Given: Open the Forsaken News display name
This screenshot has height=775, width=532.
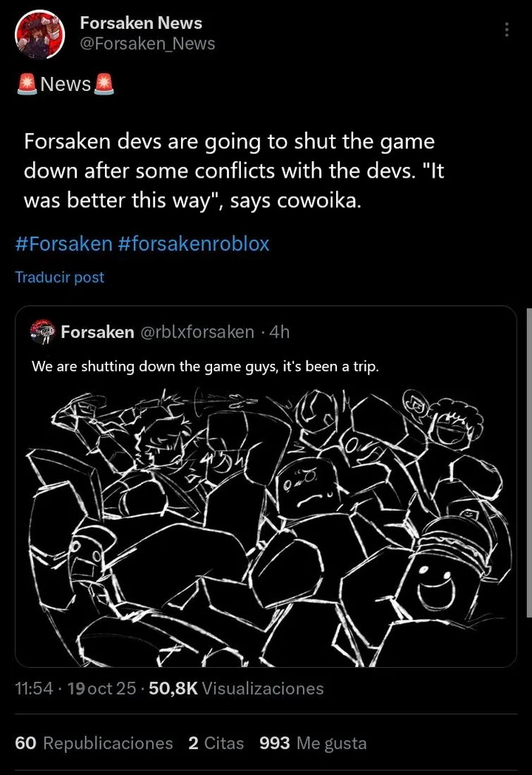Looking at the screenshot, I should (140, 23).
